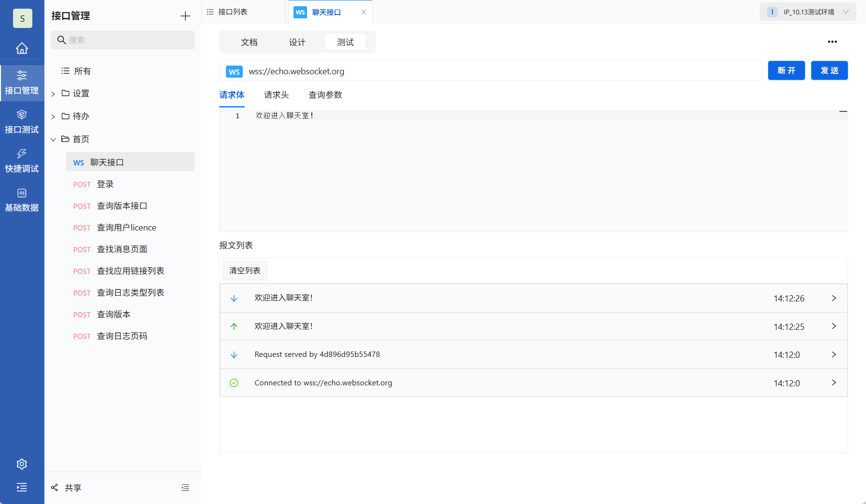Expand Request served message details chevron

coord(834,354)
